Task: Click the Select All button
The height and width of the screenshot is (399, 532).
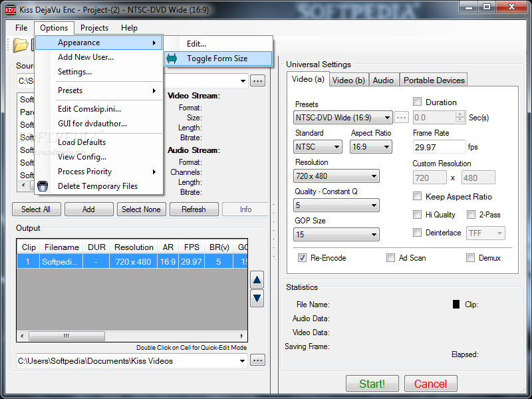Action: (37, 209)
